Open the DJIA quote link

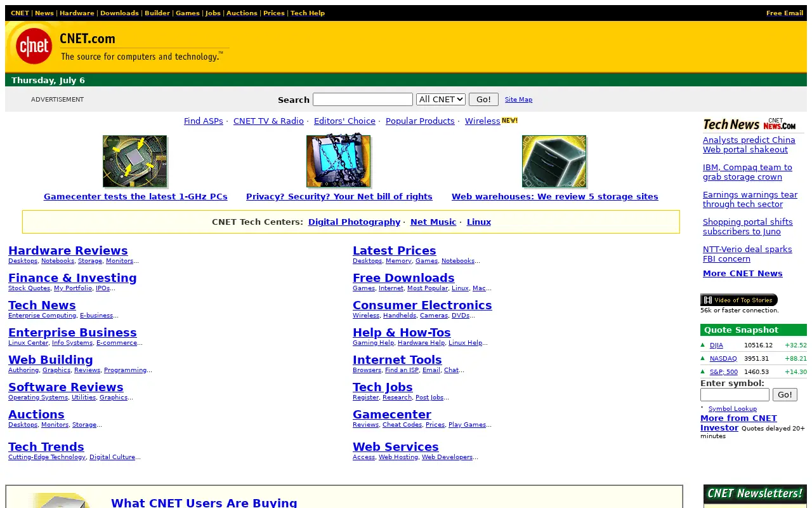(x=716, y=345)
